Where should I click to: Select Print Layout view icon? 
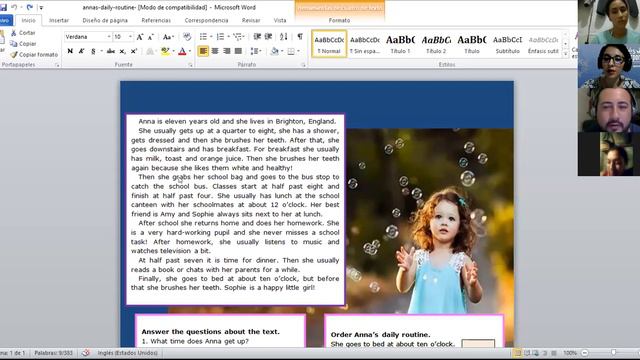tap(517, 353)
